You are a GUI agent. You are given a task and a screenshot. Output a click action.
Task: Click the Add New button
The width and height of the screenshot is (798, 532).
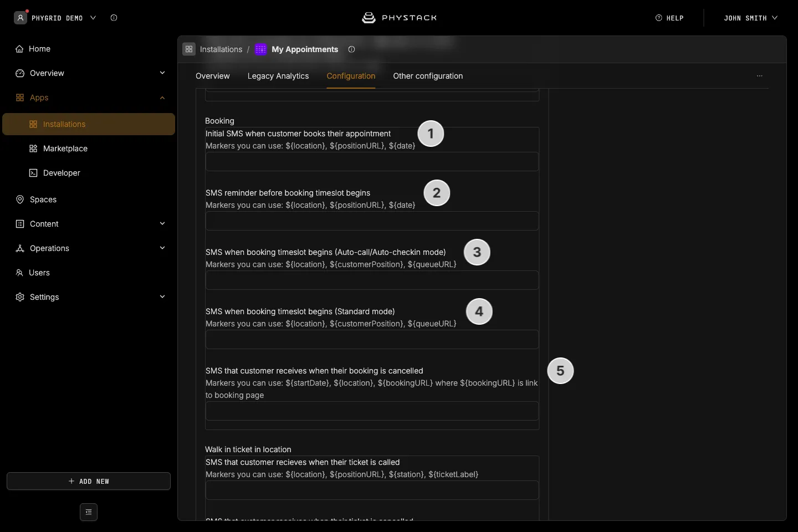pyautogui.click(x=89, y=481)
